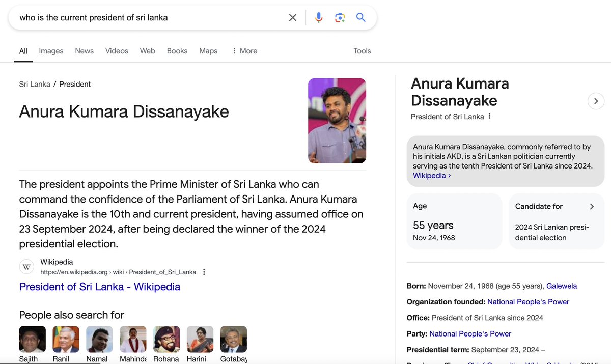The height and width of the screenshot is (364, 611).
Task: Switch to the Books tab
Action: (177, 51)
